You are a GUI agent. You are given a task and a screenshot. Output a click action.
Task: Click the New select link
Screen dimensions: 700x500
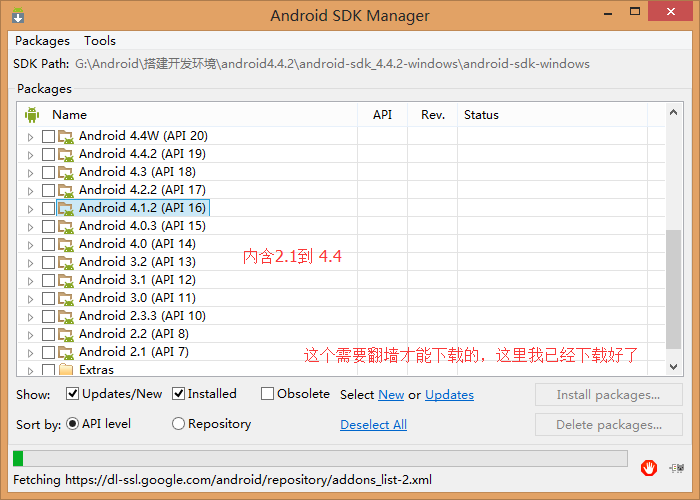coord(391,395)
